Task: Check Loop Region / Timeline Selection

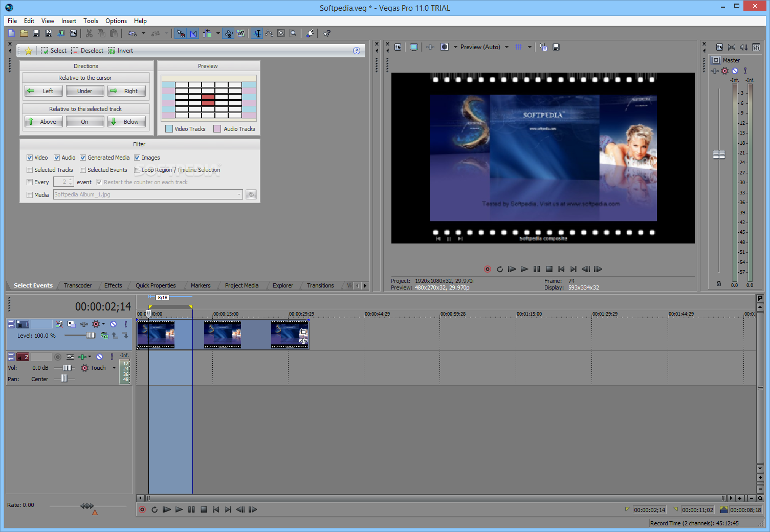Action: (137, 170)
